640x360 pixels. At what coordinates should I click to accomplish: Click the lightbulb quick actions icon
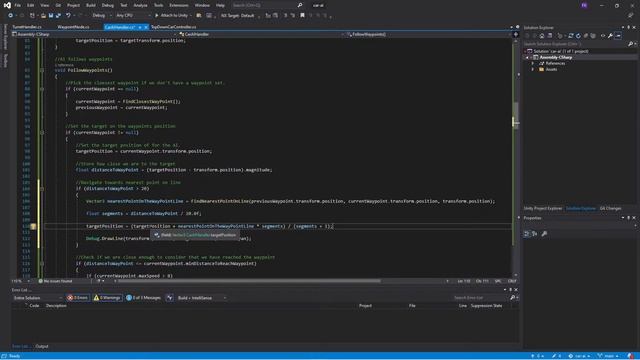tap(33, 226)
